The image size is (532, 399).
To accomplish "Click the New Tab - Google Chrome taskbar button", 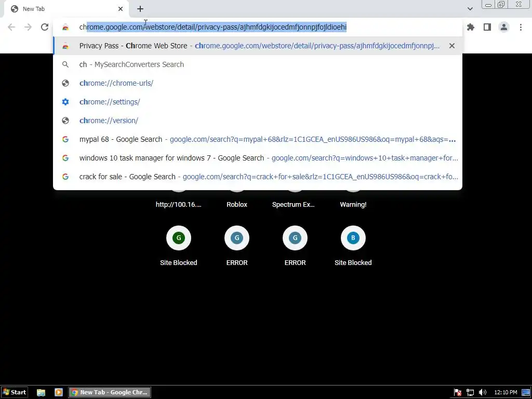I will (x=110, y=392).
